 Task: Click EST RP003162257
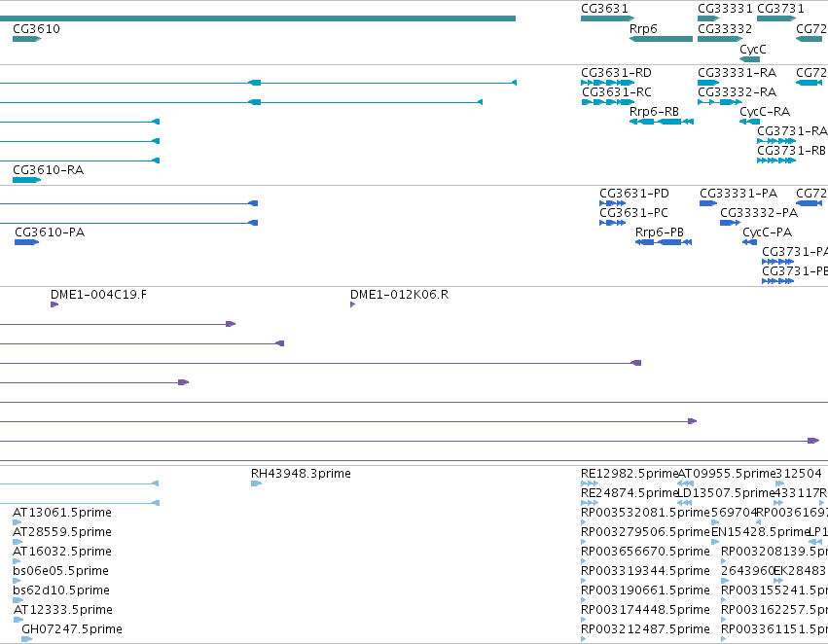(x=724, y=620)
